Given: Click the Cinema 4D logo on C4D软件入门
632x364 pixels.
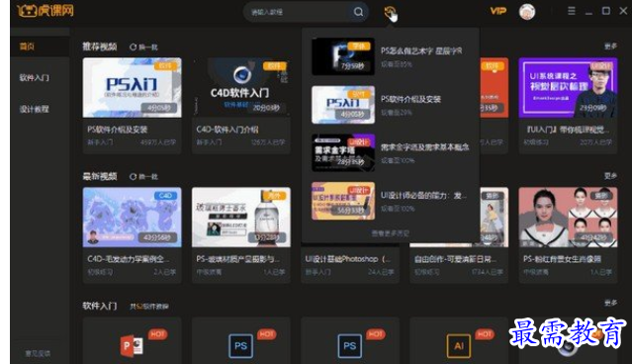Looking at the screenshot, I should 242,74.
